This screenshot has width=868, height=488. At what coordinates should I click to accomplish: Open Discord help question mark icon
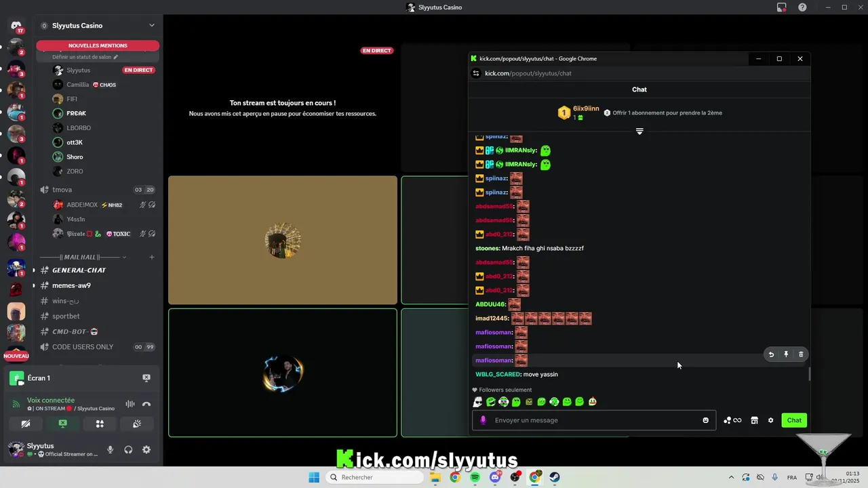pyautogui.click(x=802, y=7)
